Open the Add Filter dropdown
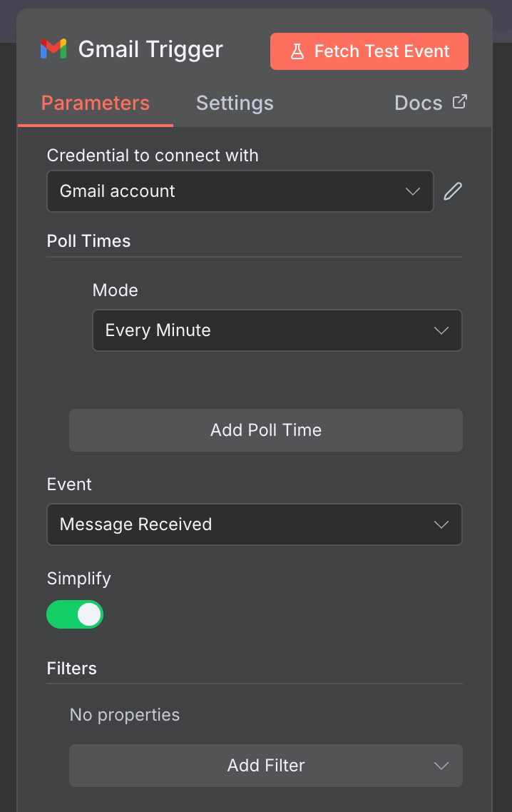 point(266,766)
